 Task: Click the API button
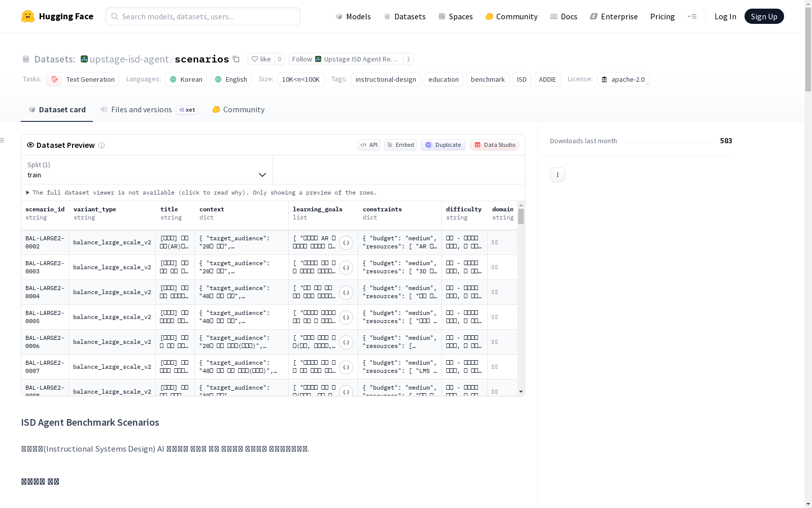(x=369, y=145)
